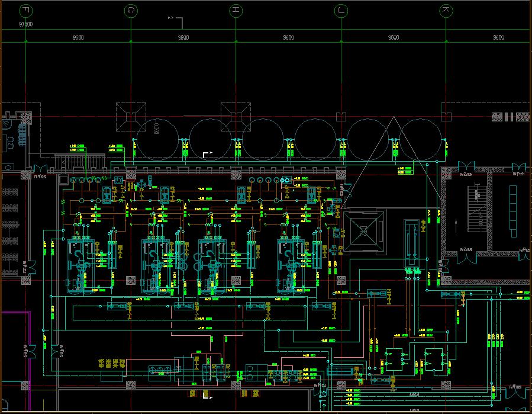This screenshot has height=414, width=532.
Task: Select the elevator shaft symbol with crossed diagonals
Action: coord(364,231)
